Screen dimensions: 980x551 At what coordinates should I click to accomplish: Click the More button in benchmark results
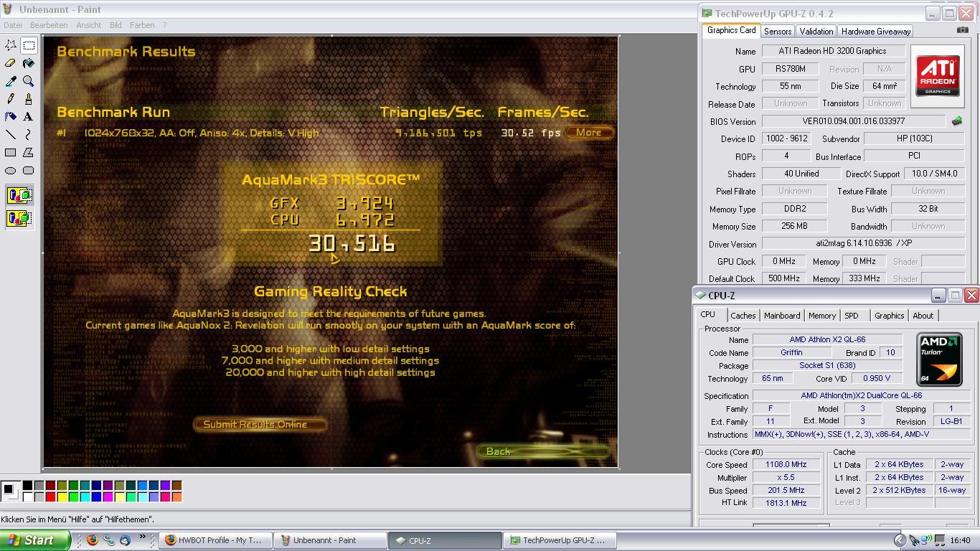click(589, 132)
